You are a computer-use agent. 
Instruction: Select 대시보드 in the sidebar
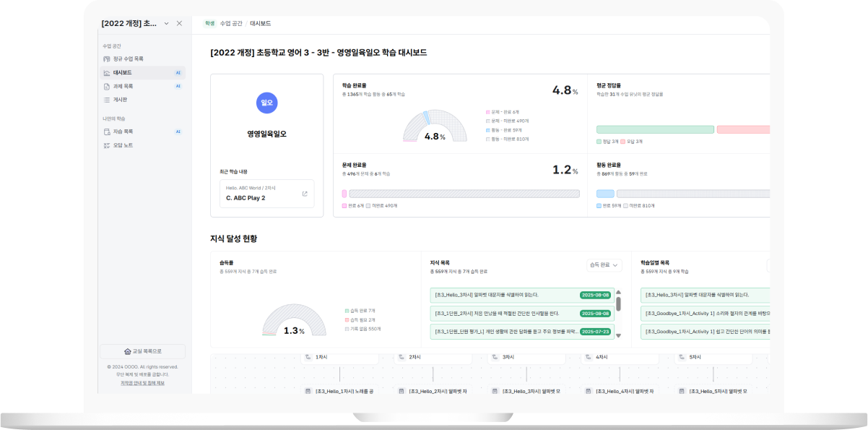pyautogui.click(x=122, y=73)
